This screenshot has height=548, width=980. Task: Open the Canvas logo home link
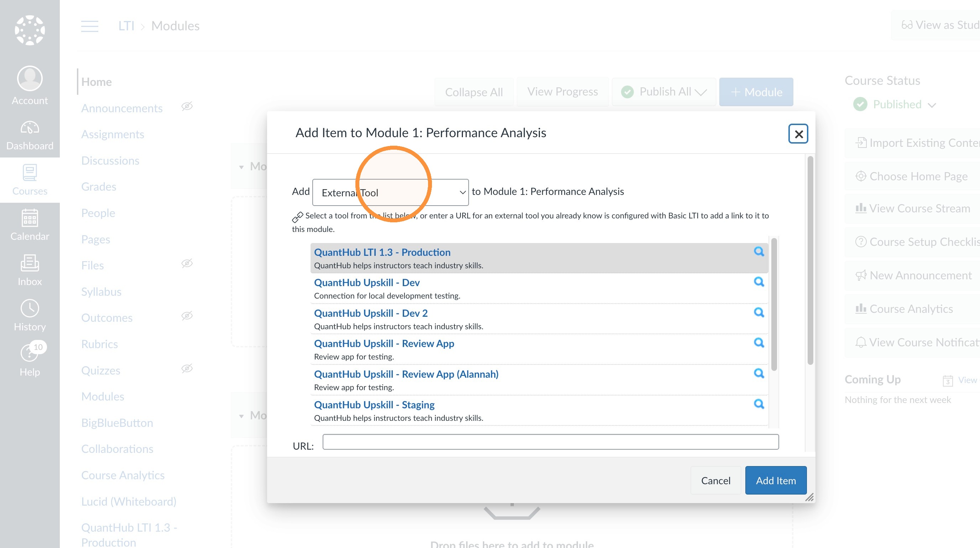30,30
